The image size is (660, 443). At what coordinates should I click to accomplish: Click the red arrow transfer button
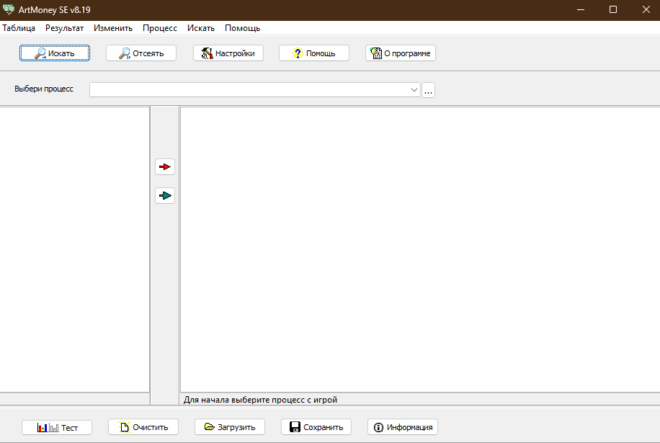tap(165, 167)
